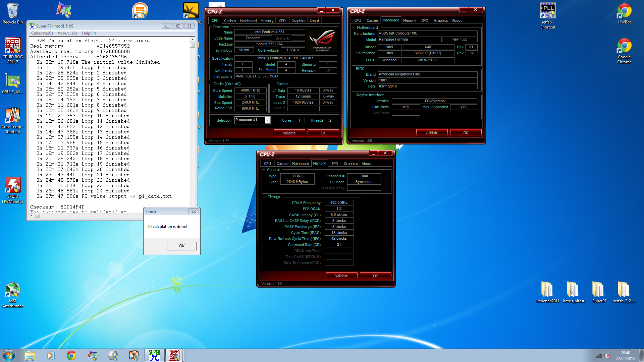Screen dimensions: 644x362
Task: Open SPD tab in the CPU-Z Memory window
Action: pos(334,164)
